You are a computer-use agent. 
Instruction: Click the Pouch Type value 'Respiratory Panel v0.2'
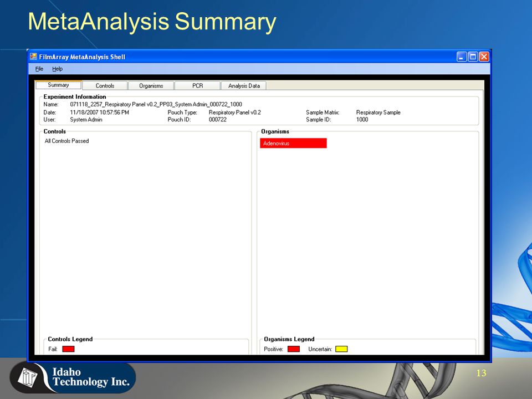click(235, 112)
